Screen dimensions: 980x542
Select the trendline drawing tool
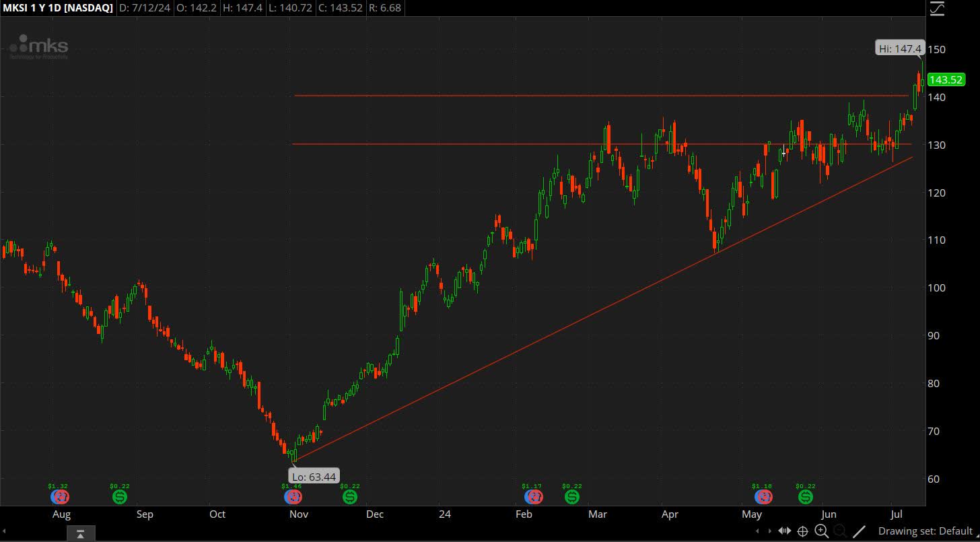859,531
